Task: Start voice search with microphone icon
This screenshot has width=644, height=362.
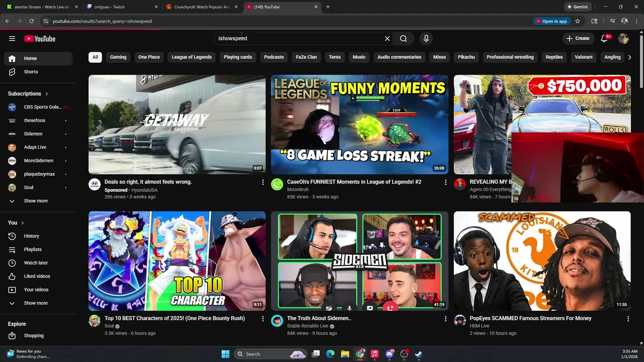Action: [426, 38]
